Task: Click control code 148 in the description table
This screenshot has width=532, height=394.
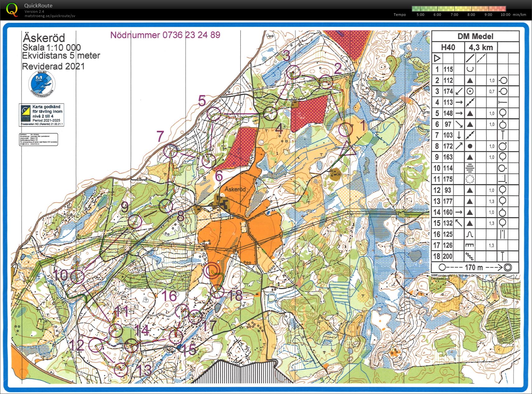Action: click(448, 113)
